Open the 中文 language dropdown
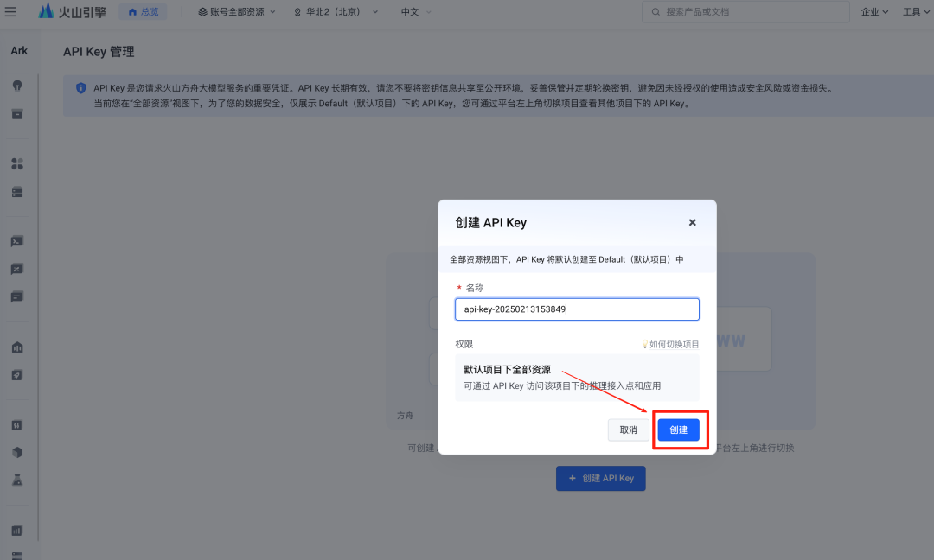 pyautogui.click(x=416, y=12)
